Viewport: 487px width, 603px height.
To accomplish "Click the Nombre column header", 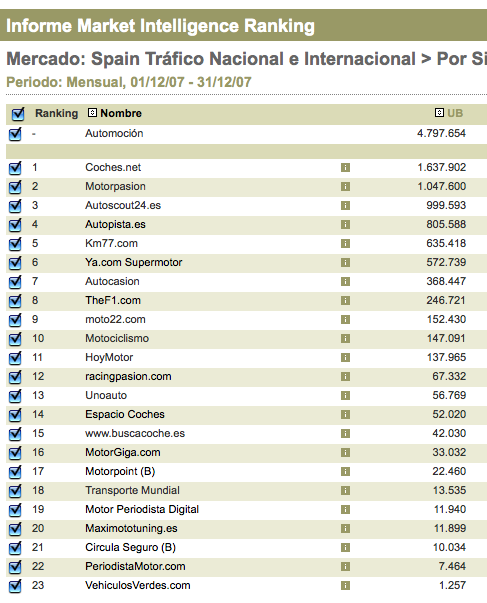I will 121,113.
